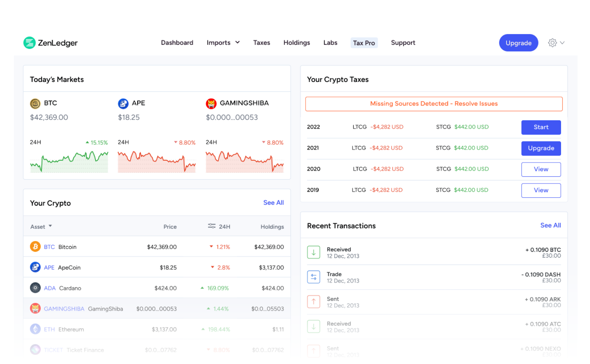Viewport: 590px width, 364px height.
Task: Open the Asset sort dropdown arrow
Action: coord(50,226)
